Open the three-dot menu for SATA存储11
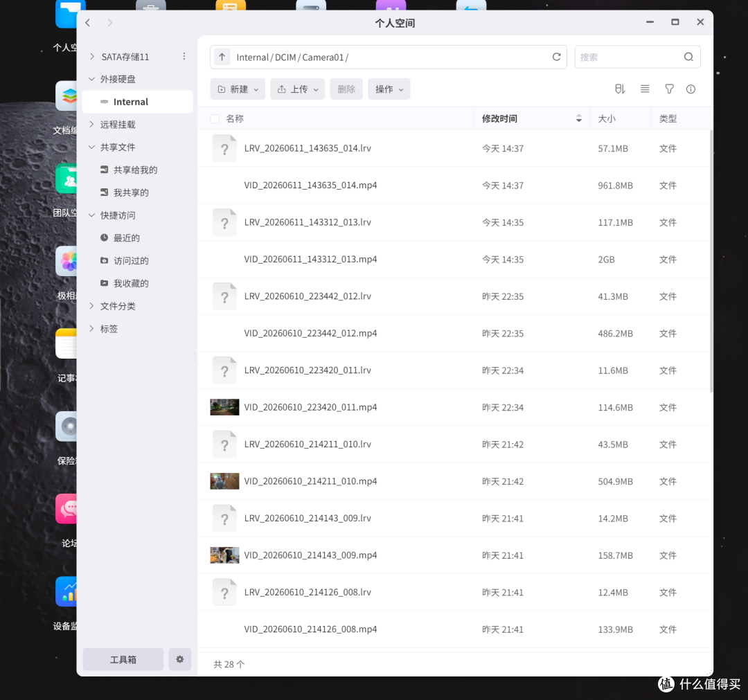 click(184, 56)
